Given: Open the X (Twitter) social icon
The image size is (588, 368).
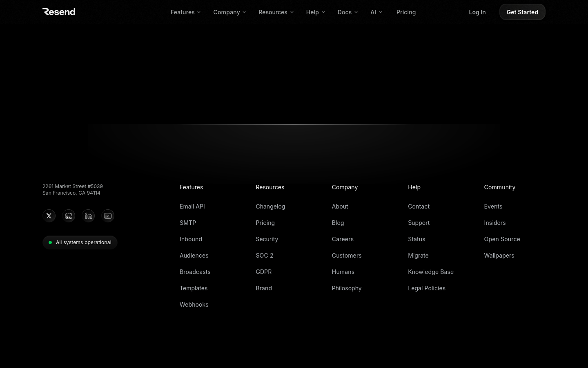Looking at the screenshot, I should click(x=49, y=216).
